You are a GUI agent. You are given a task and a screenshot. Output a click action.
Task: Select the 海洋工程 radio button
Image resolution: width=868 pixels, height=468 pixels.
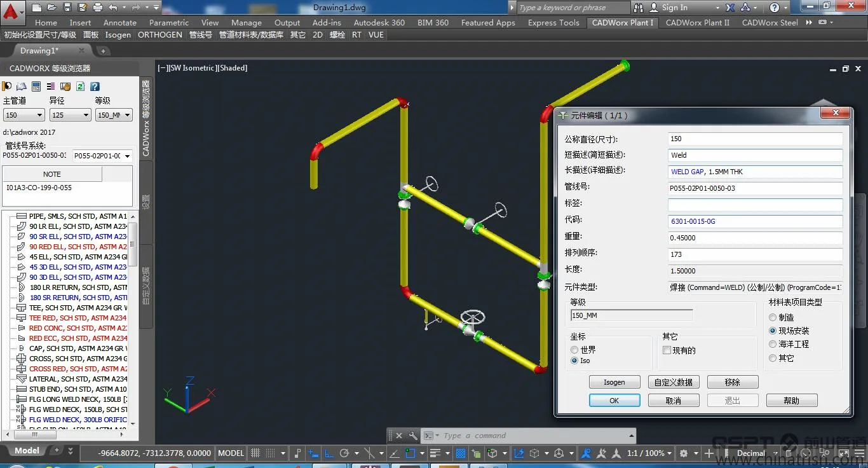tap(774, 343)
